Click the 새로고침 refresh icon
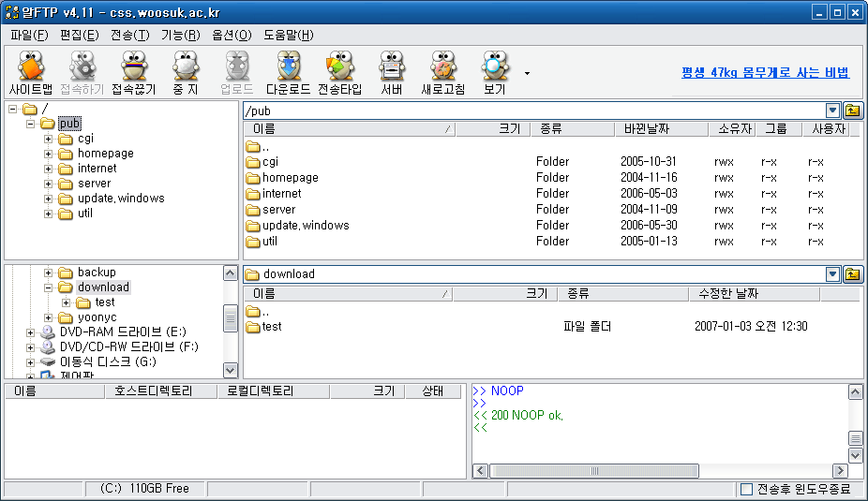This screenshot has width=868, height=501. 442,73
